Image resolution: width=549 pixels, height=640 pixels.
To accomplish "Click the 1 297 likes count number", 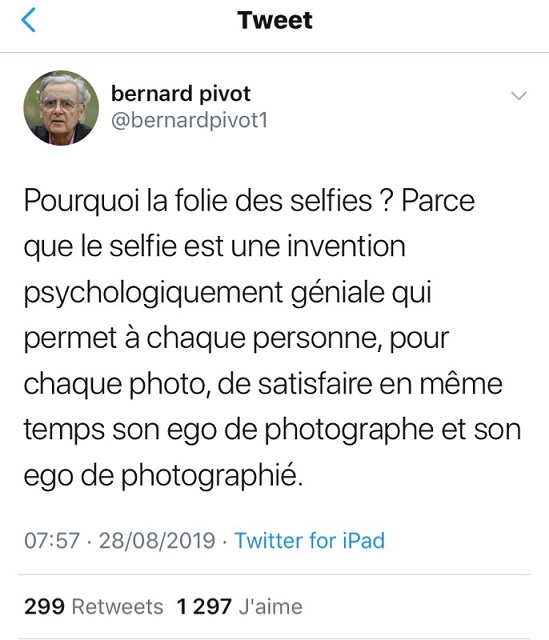I will pyautogui.click(x=204, y=607).
